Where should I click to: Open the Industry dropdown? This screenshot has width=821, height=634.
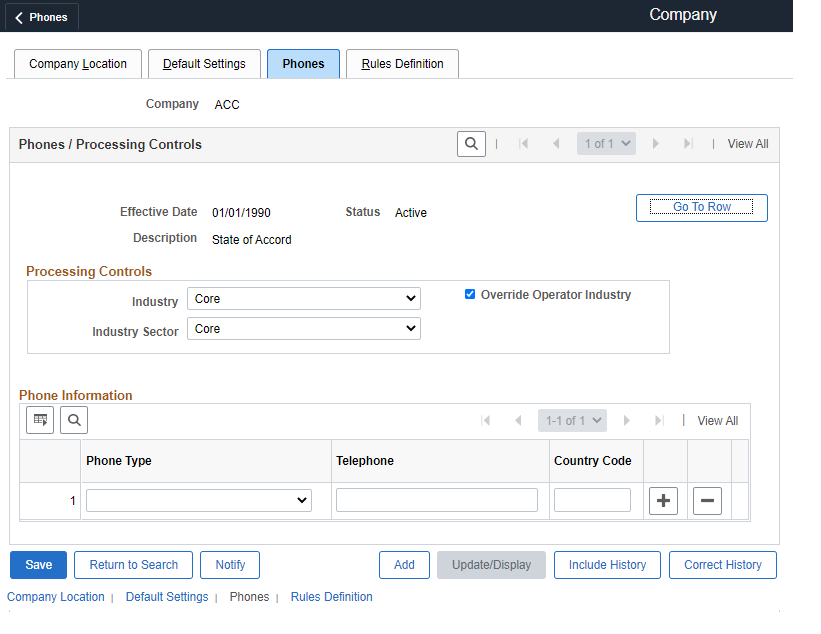click(x=304, y=298)
